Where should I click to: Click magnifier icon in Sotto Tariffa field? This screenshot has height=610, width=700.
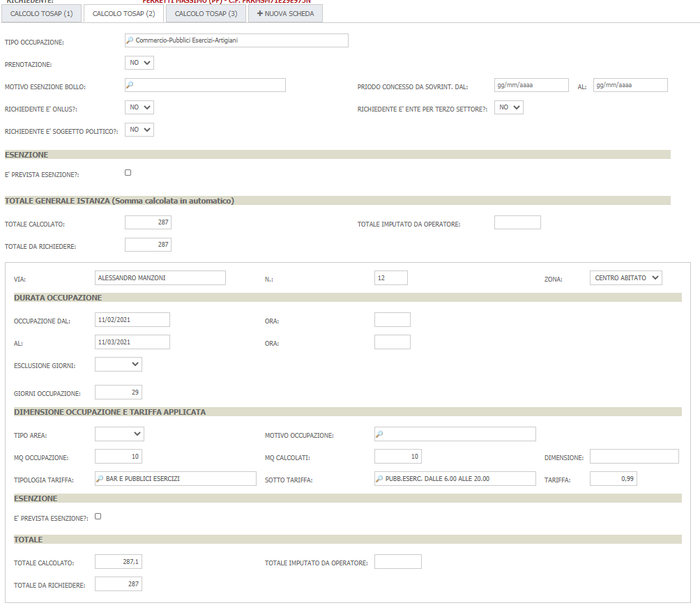[379, 479]
